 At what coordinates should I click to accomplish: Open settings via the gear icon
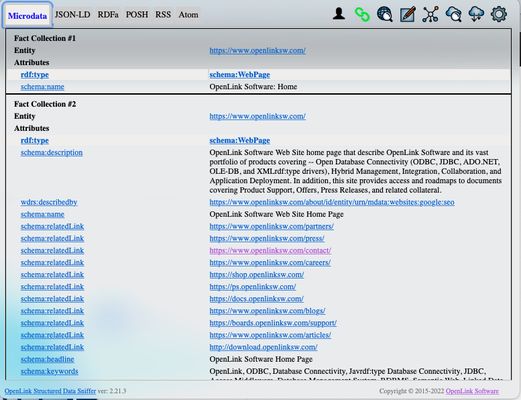coord(499,15)
